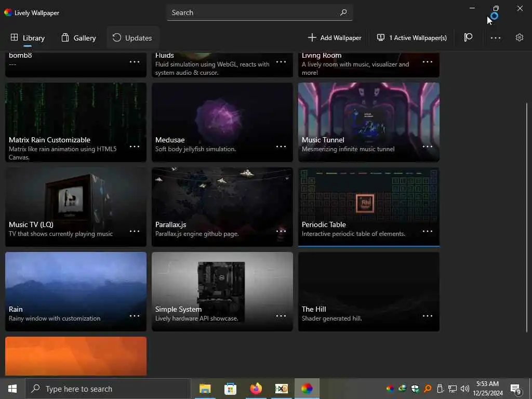Open the Updates tab
The height and width of the screenshot is (399, 532).
click(x=132, y=37)
